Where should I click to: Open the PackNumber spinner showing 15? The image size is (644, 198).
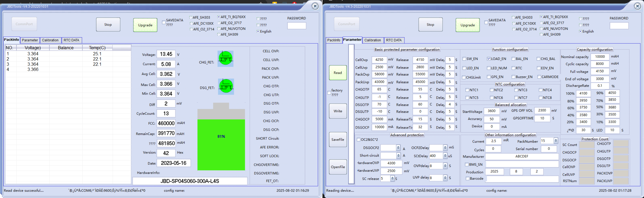555,141
